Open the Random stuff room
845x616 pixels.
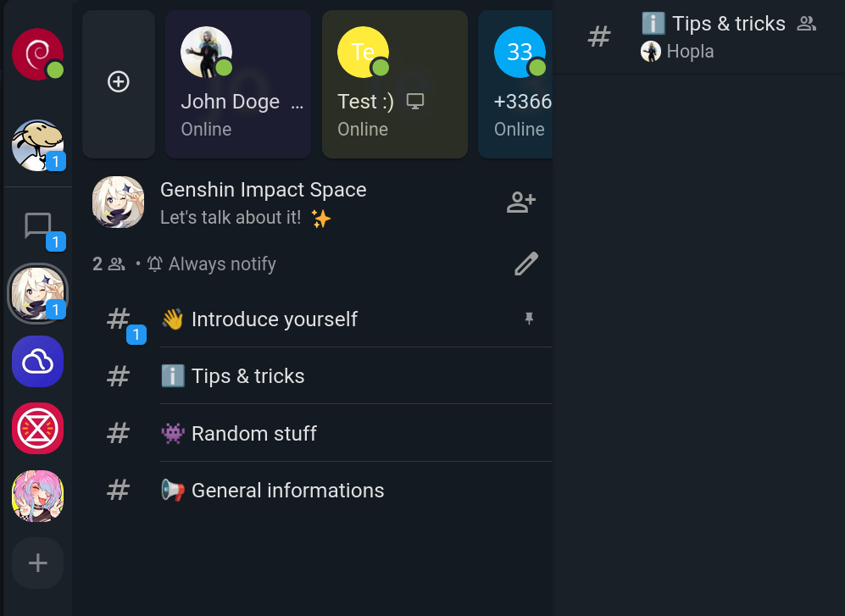tap(253, 434)
